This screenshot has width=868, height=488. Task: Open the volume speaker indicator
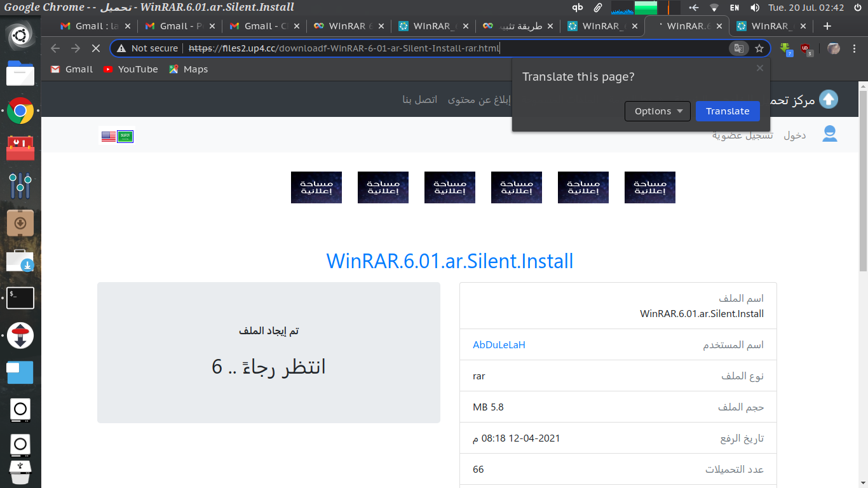tap(754, 8)
